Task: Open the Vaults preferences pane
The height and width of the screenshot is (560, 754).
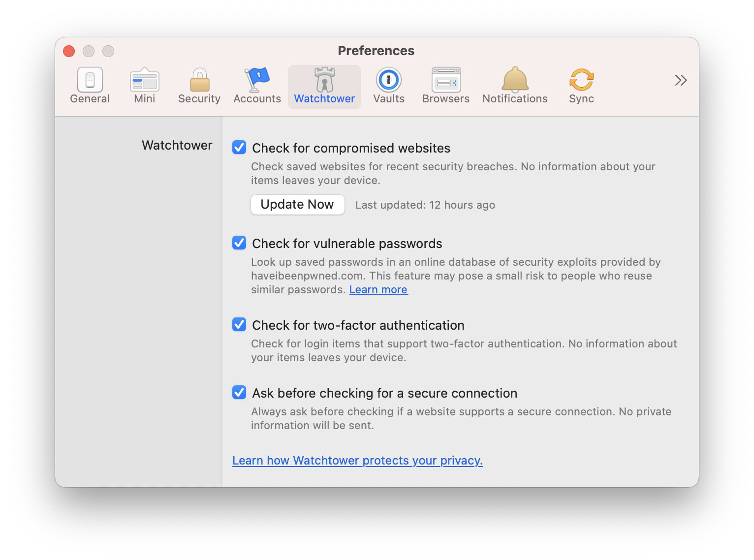Action: [x=389, y=86]
